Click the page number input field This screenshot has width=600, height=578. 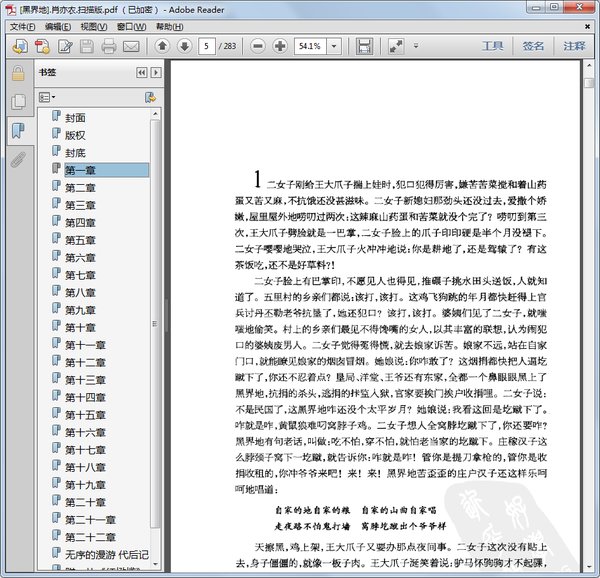tap(208, 47)
